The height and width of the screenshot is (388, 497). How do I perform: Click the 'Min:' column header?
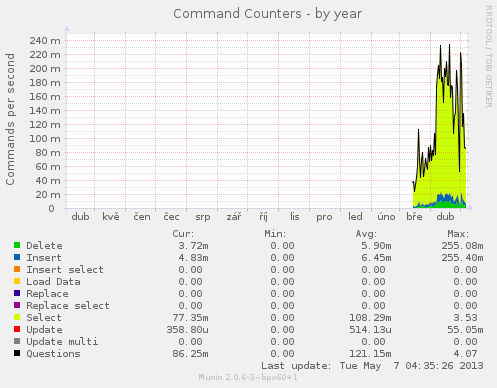point(275,234)
